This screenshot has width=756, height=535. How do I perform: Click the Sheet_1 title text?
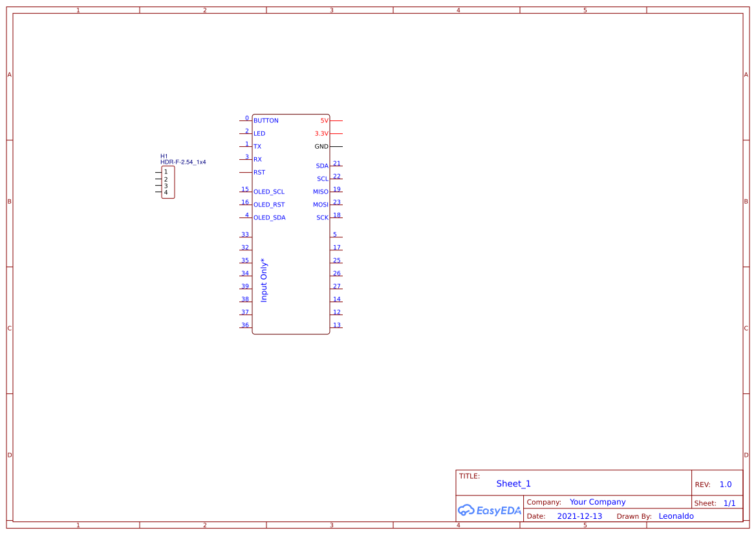pos(513,483)
